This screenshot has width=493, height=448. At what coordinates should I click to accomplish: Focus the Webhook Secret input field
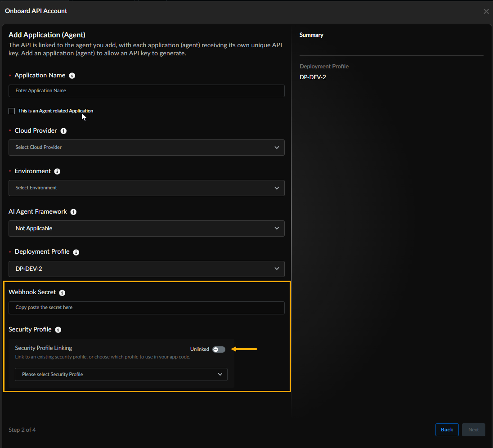(x=147, y=308)
